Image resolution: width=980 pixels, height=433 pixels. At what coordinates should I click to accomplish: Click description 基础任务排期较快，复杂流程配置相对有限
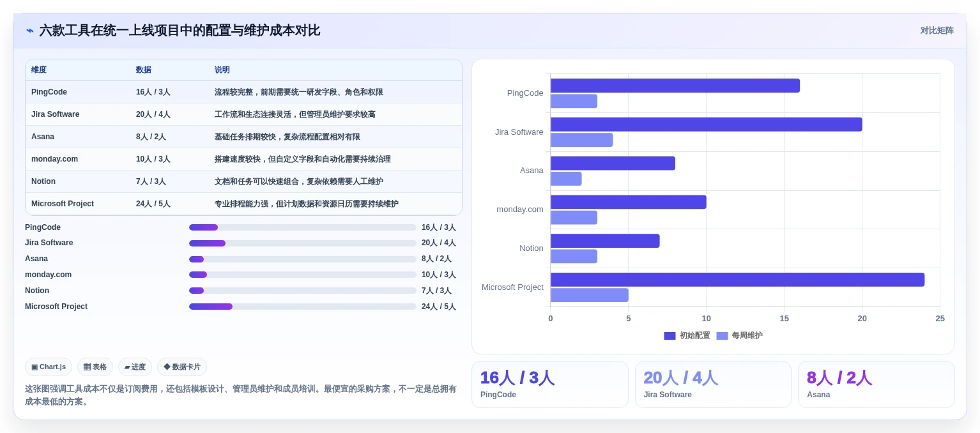287,137
